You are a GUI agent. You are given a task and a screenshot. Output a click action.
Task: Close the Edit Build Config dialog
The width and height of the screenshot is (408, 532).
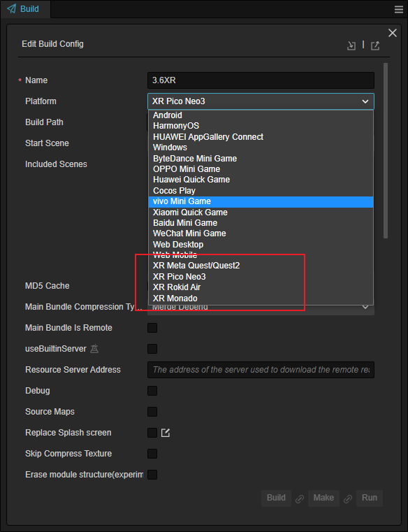pos(393,33)
